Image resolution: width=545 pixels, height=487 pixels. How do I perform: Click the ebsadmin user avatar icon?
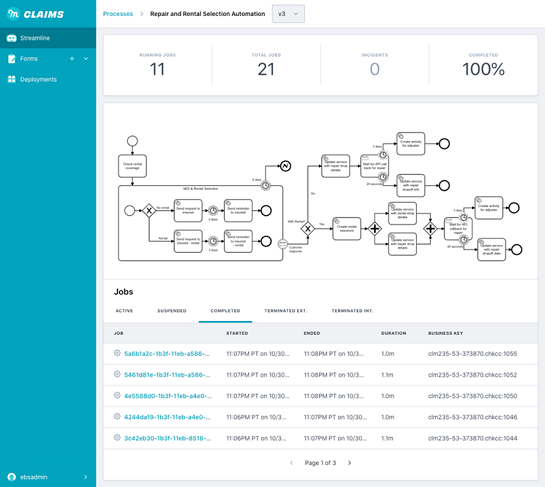click(x=12, y=477)
